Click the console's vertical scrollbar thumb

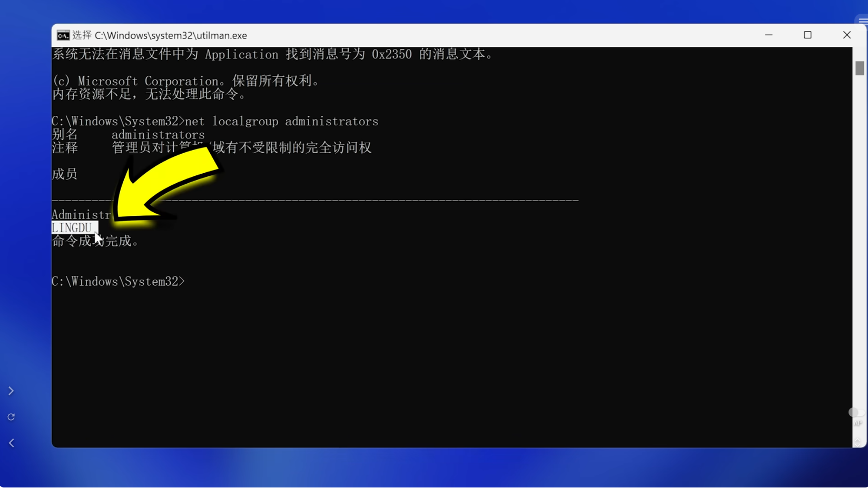[860, 68]
